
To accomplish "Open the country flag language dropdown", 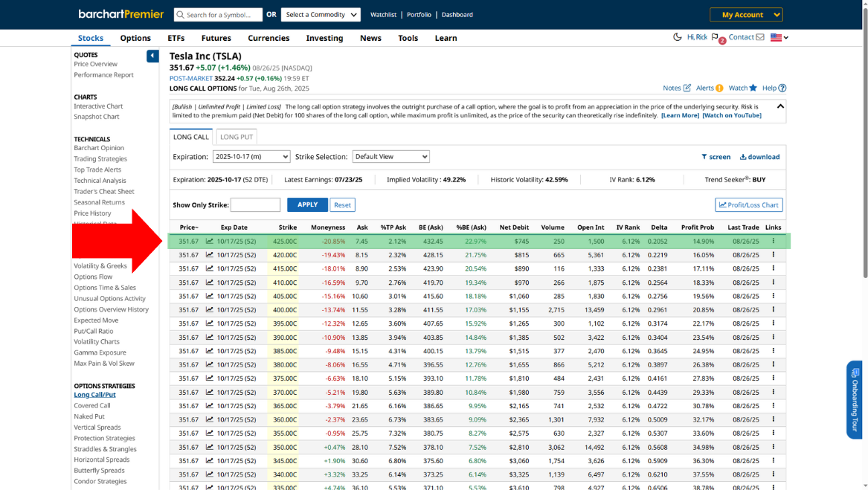I will click(779, 38).
